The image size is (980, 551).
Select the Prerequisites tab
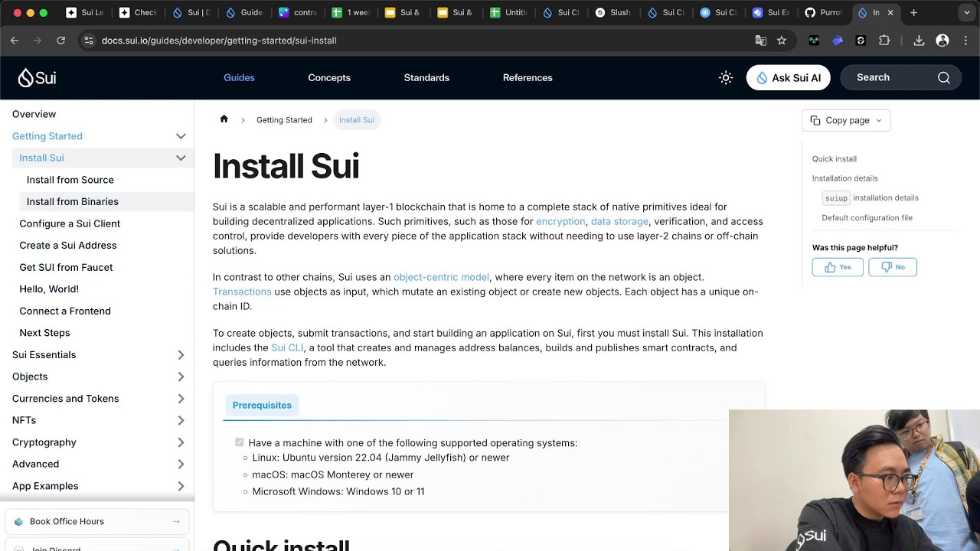coord(262,405)
